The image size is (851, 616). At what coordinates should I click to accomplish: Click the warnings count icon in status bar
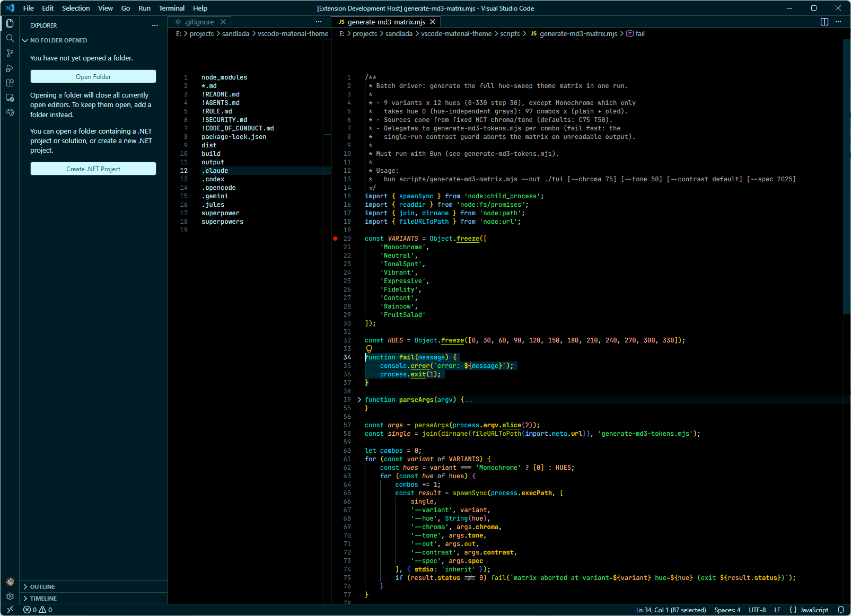42,610
